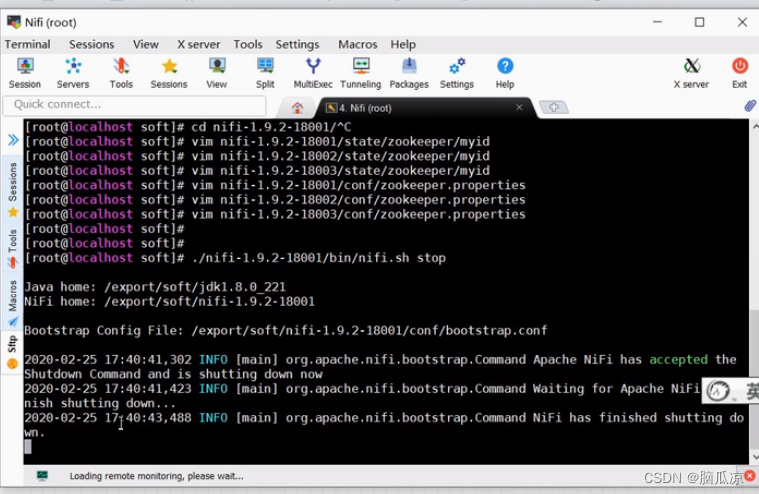Open the Help menu

[x=403, y=45]
